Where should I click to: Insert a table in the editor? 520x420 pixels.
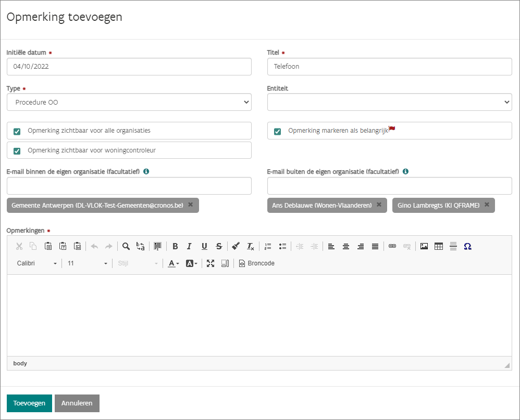439,247
